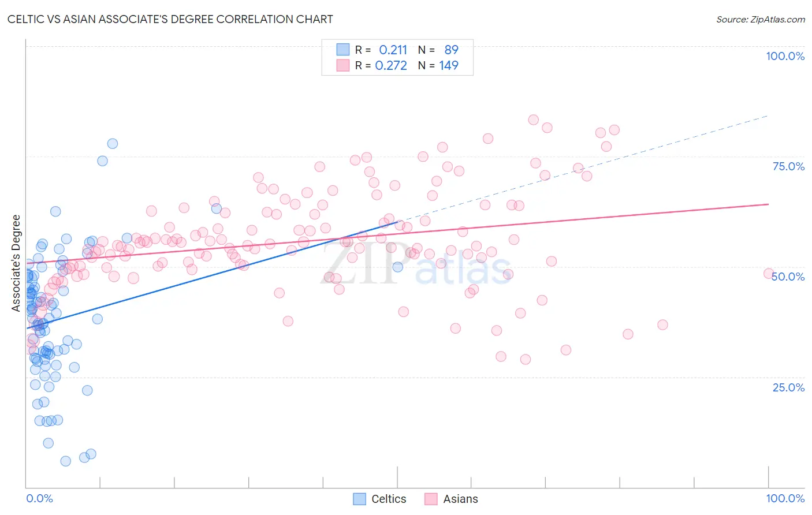Screen dimensions: 812x515
Task: Click the N = 149 sample count
Action: [x=438, y=65]
